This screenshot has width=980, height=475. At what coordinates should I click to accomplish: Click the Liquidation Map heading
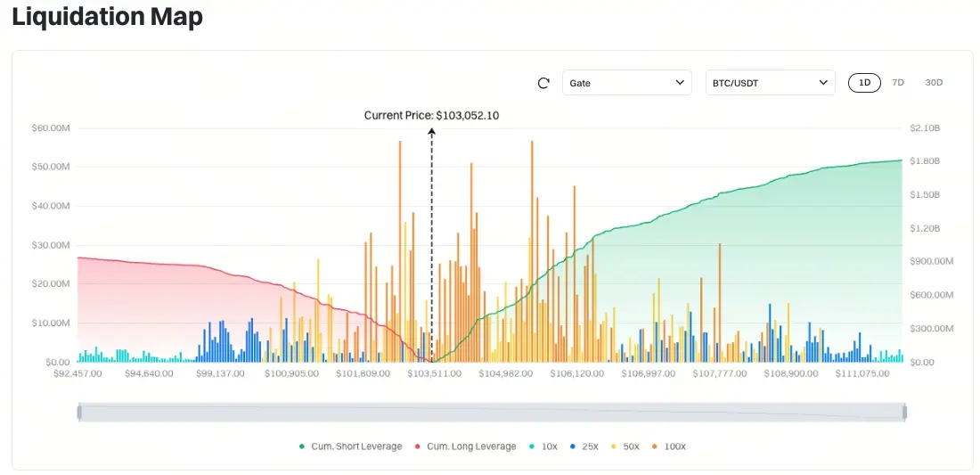(x=107, y=17)
